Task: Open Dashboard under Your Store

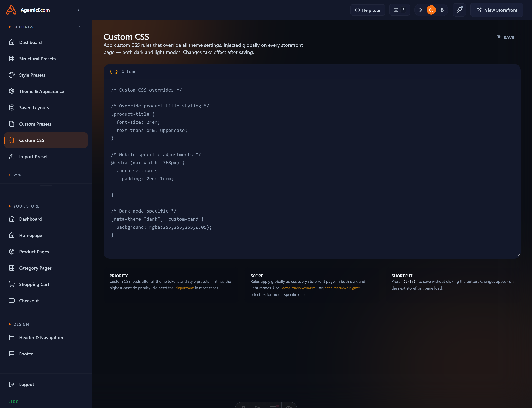Action: click(46, 219)
